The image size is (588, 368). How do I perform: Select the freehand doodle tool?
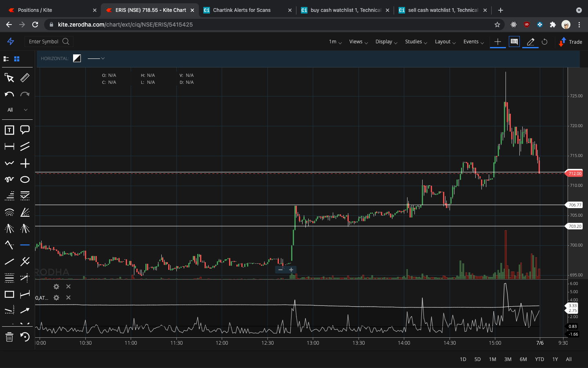coord(9,180)
